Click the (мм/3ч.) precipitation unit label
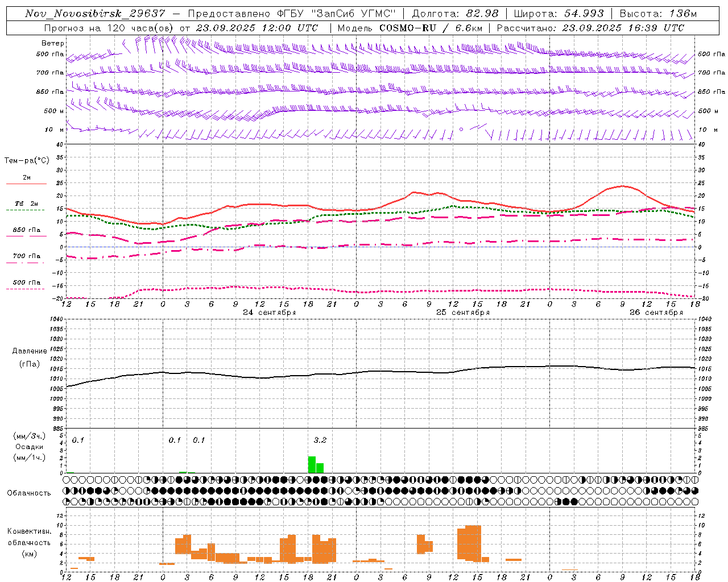Image resolution: width=728 pixels, height=582 pixels. [x=30, y=436]
